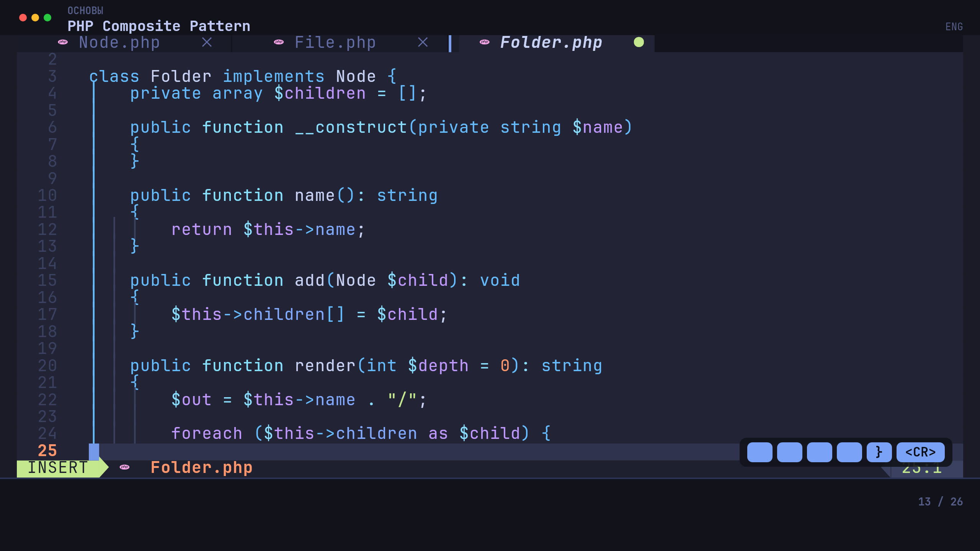The width and height of the screenshot is (980, 551).
Task: Click 'return $this->name;' statement
Action: 268,230
